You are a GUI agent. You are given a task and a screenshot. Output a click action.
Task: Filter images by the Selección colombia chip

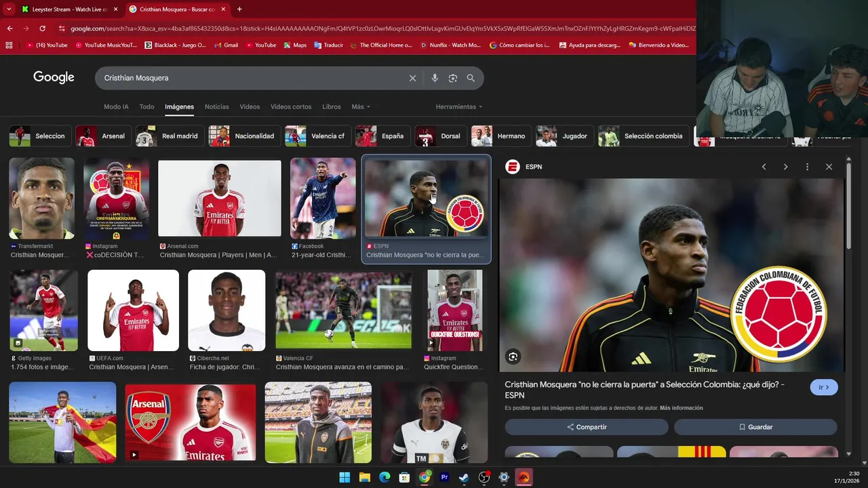(644, 136)
